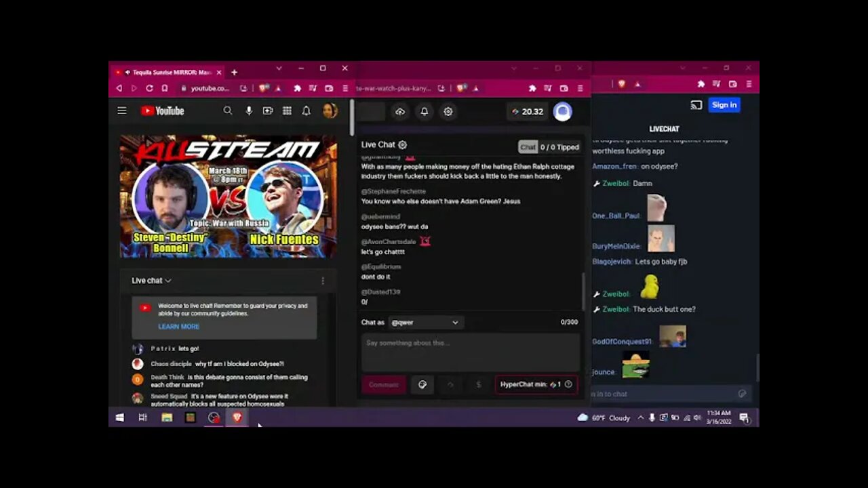Open the YouTube hamburger guide menu
This screenshot has width=868, height=488.
coord(122,111)
